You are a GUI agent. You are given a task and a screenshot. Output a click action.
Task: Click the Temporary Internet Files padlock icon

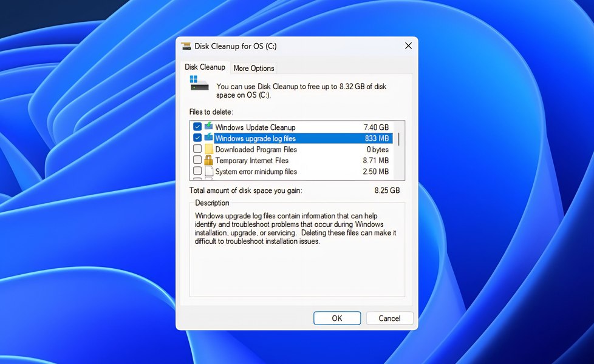[208, 160]
